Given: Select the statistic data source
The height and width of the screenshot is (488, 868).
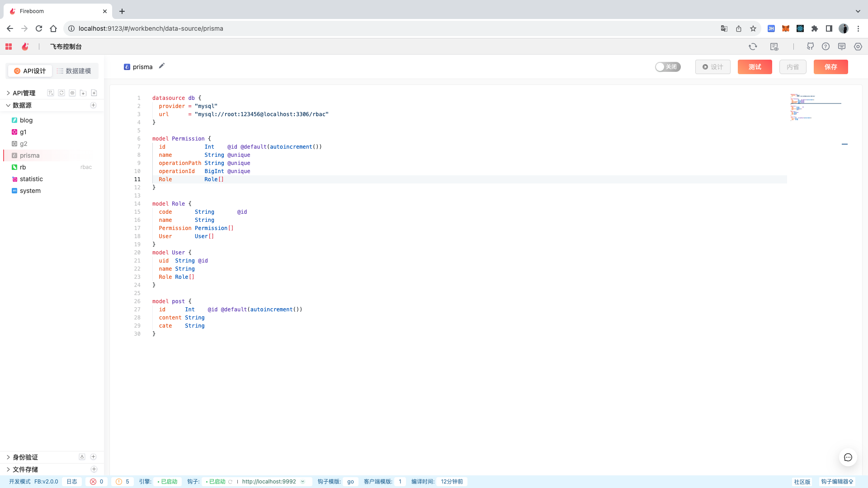Looking at the screenshot, I should tap(31, 179).
